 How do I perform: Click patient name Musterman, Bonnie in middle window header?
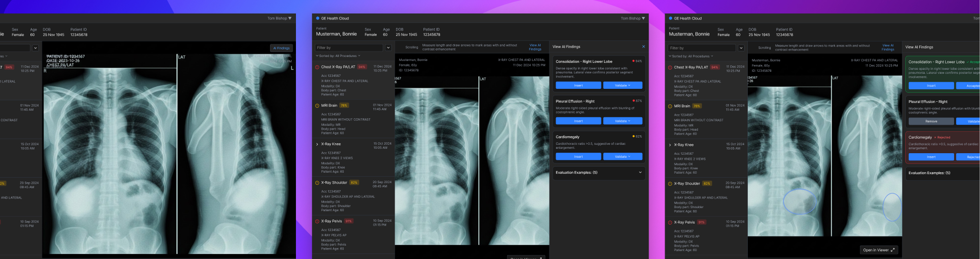tap(336, 34)
